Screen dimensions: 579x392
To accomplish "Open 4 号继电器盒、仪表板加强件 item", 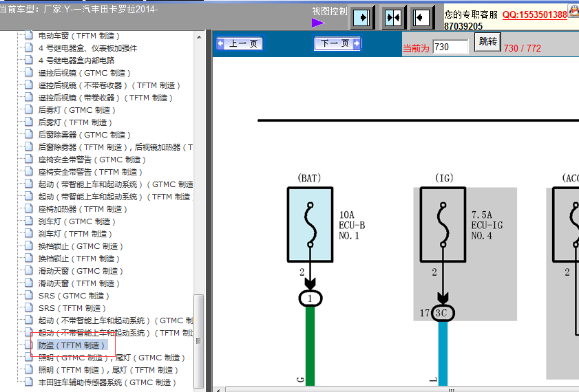I will 87,48.
